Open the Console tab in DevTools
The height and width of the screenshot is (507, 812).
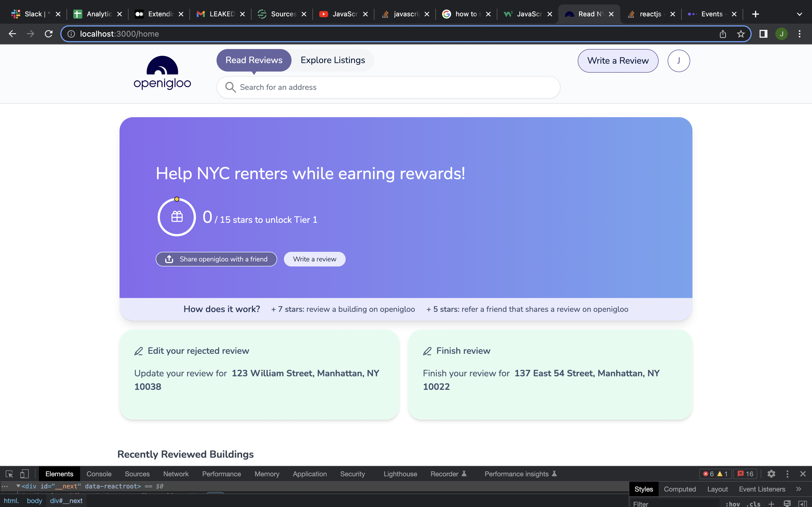(99, 474)
